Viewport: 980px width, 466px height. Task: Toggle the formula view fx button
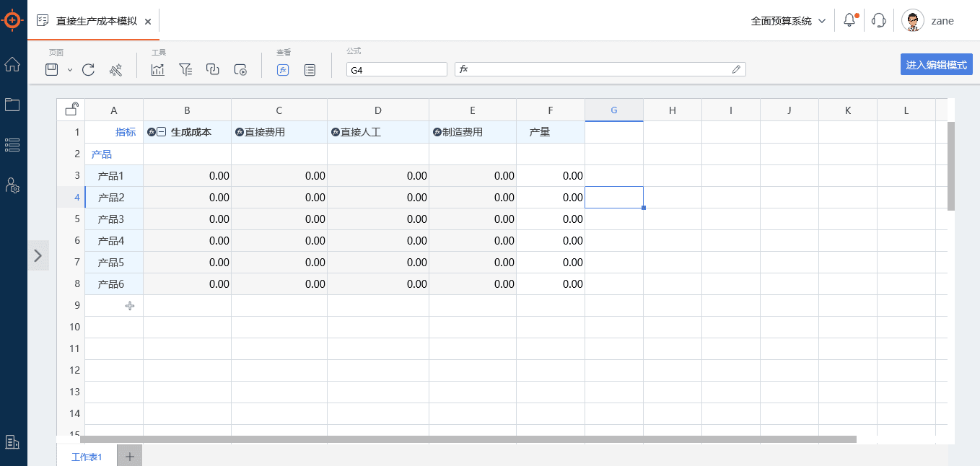[x=284, y=69]
